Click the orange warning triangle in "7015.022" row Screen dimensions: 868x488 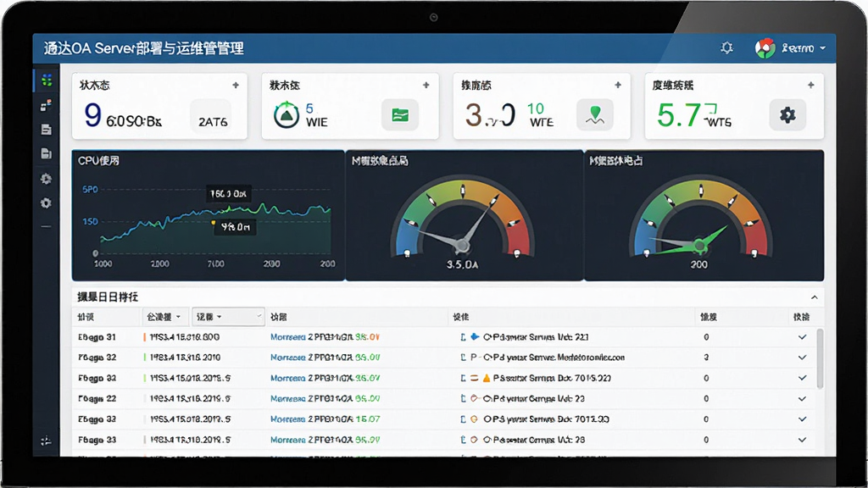[486, 379]
